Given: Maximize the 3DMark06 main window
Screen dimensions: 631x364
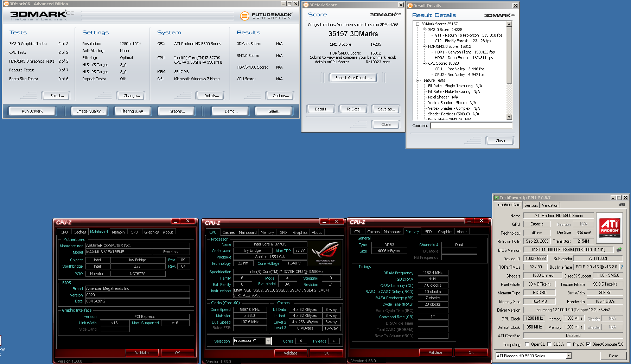Looking at the screenshot, I should click(x=289, y=4).
